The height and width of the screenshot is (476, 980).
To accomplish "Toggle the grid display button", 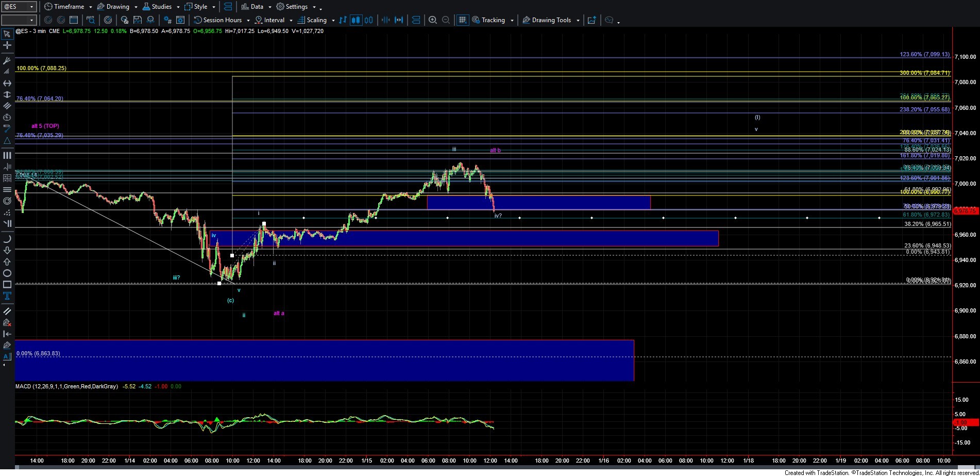I will click(462, 20).
